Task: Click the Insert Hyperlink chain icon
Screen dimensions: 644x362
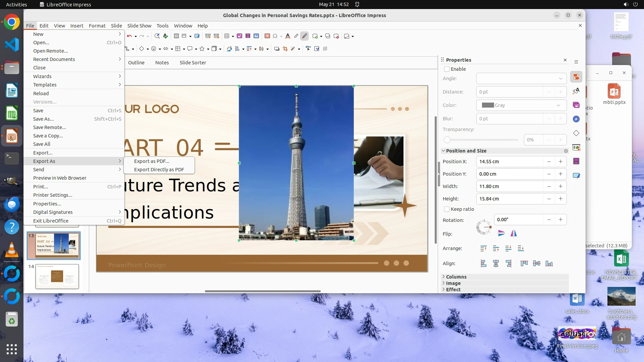Action: 296,36
